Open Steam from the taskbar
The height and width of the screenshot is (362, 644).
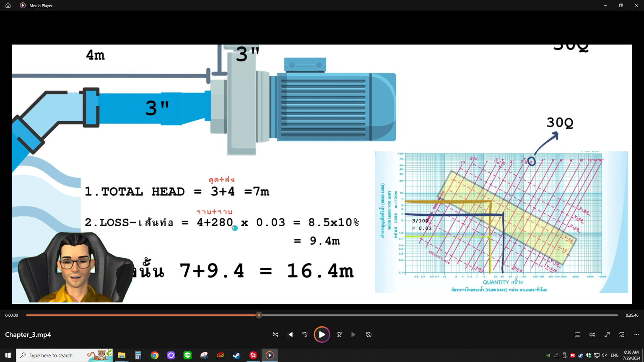tap(236, 355)
